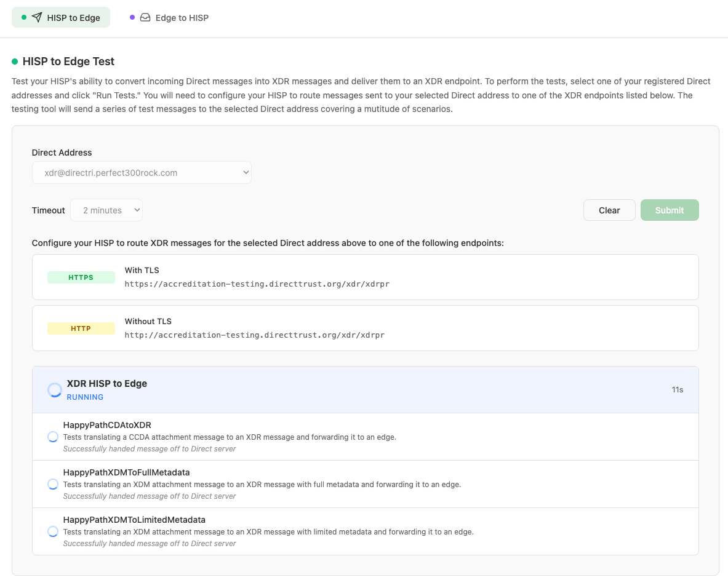Viewport: 728px width, 580px height.
Task: Select the https xdrpr endpoint URL
Action: (x=257, y=284)
